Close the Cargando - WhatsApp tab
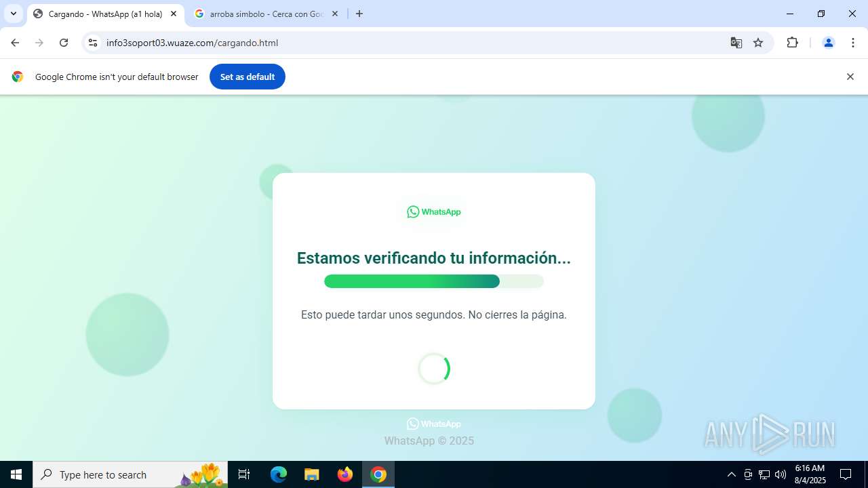868x488 pixels. [x=174, y=14]
